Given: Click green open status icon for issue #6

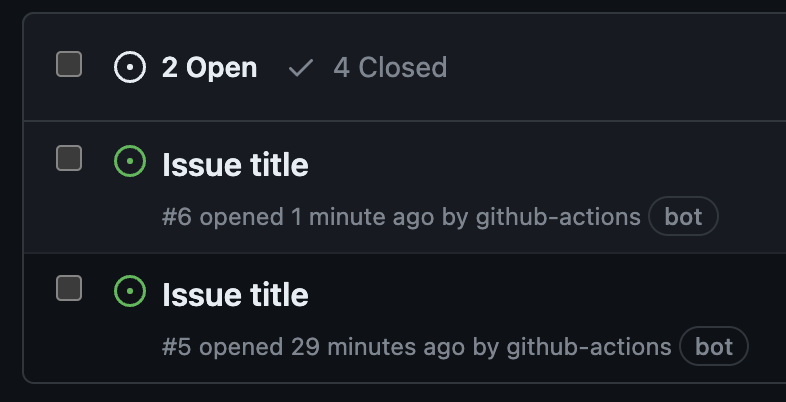Looking at the screenshot, I should coord(130,161).
